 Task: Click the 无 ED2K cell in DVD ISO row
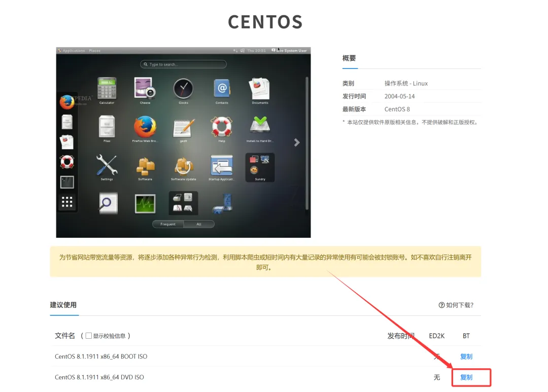[x=437, y=377]
